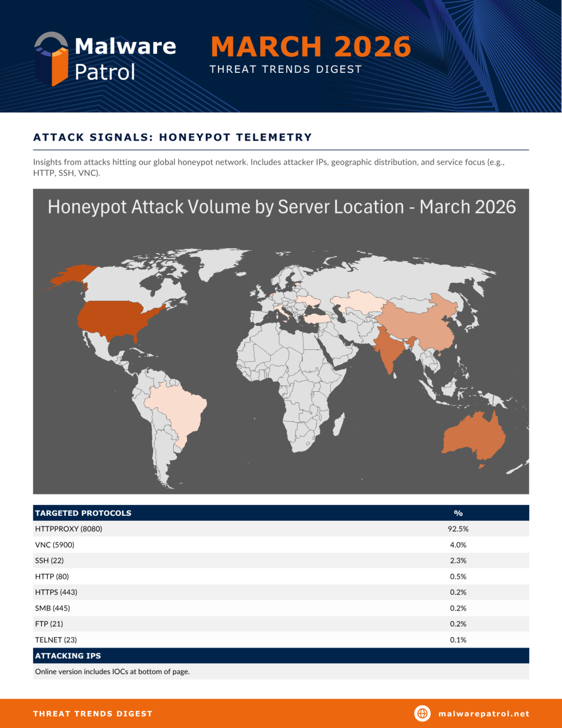Select the 'SSH (22)' row label
The height and width of the screenshot is (728, 562).
[x=49, y=560]
